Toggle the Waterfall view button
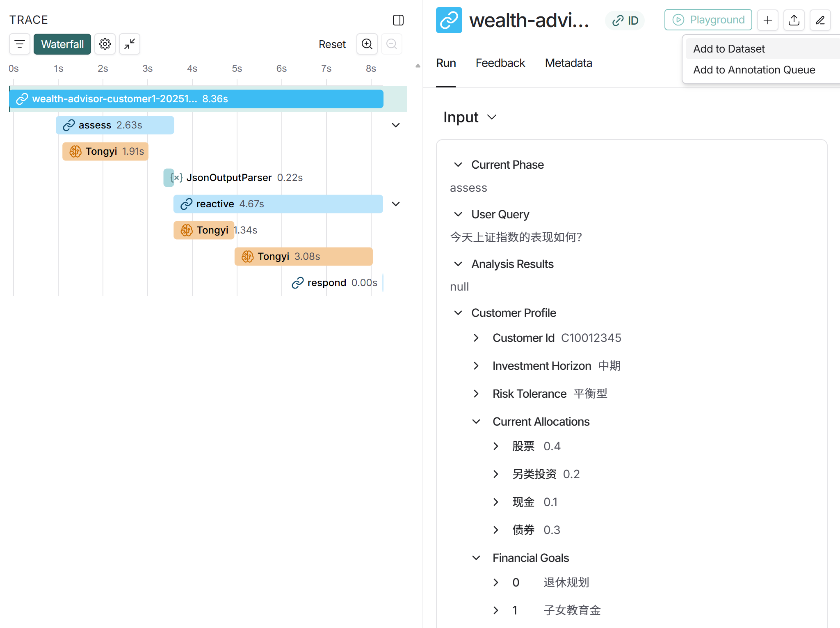This screenshot has width=840, height=628. click(x=62, y=44)
